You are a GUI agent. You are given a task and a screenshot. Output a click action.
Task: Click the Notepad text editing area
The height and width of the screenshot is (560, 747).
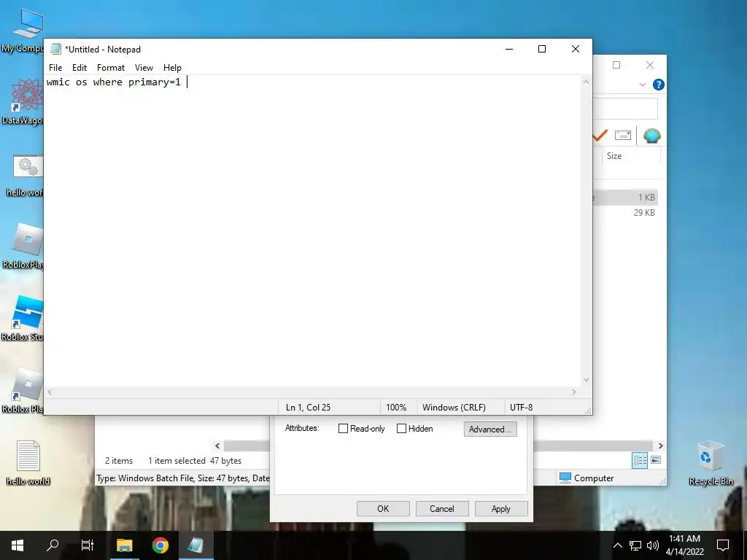point(312,231)
